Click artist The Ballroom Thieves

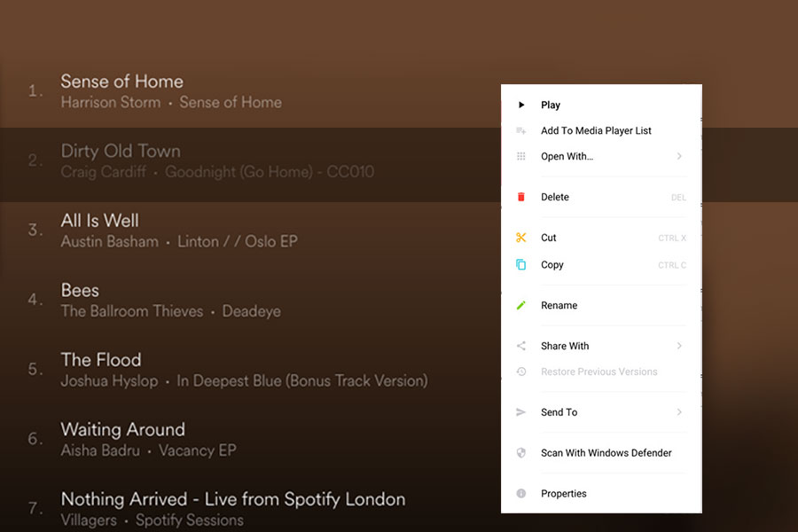pos(132,311)
